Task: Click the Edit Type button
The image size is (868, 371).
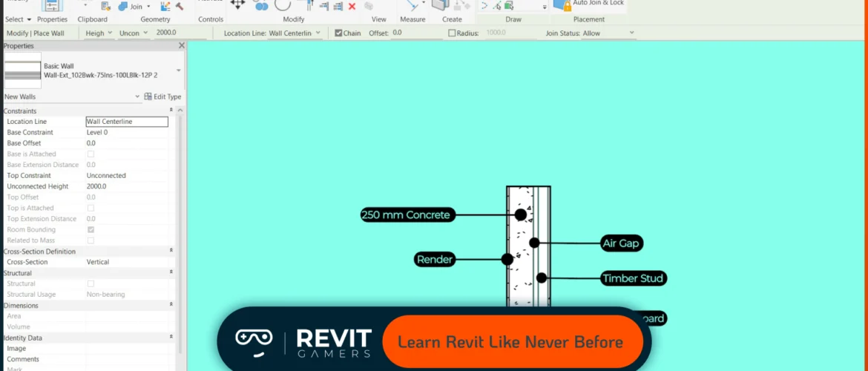Action: click(x=162, y=96)
